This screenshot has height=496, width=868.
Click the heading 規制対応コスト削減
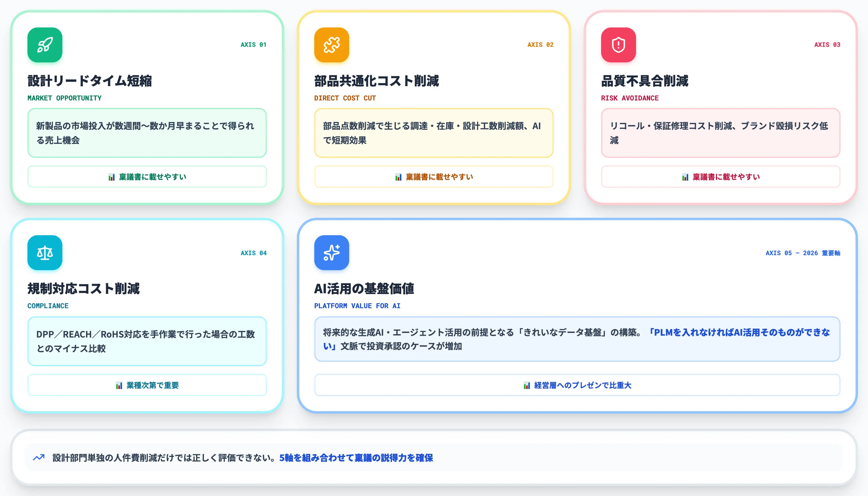(83, 289)
